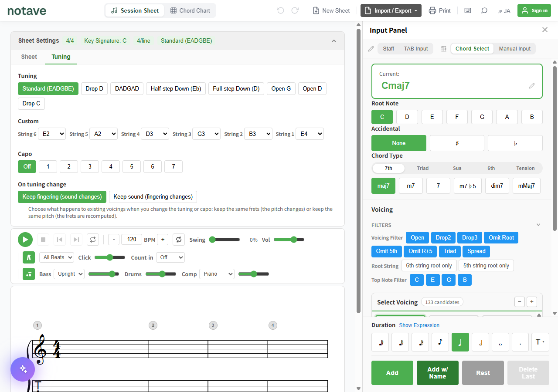Click the New Sheet button
The width and height of the screenshot is (558, 392).
pos(331,10)
